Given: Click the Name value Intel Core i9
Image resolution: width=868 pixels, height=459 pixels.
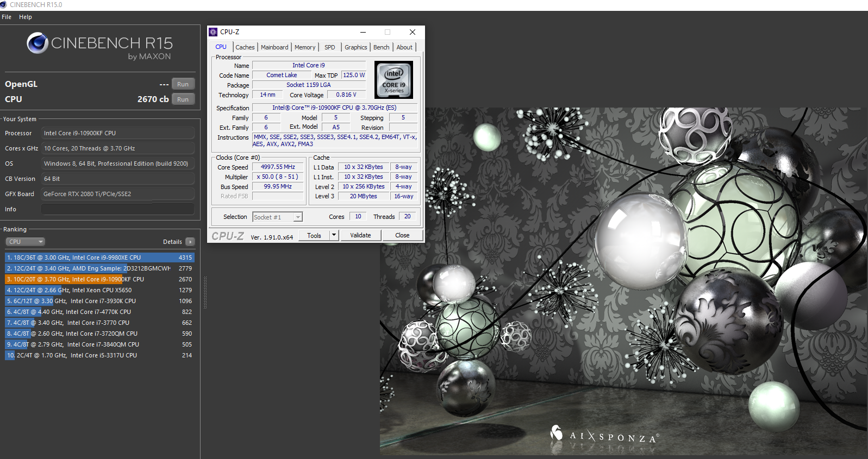Looking at the screenshot, I should pos(309,66).
